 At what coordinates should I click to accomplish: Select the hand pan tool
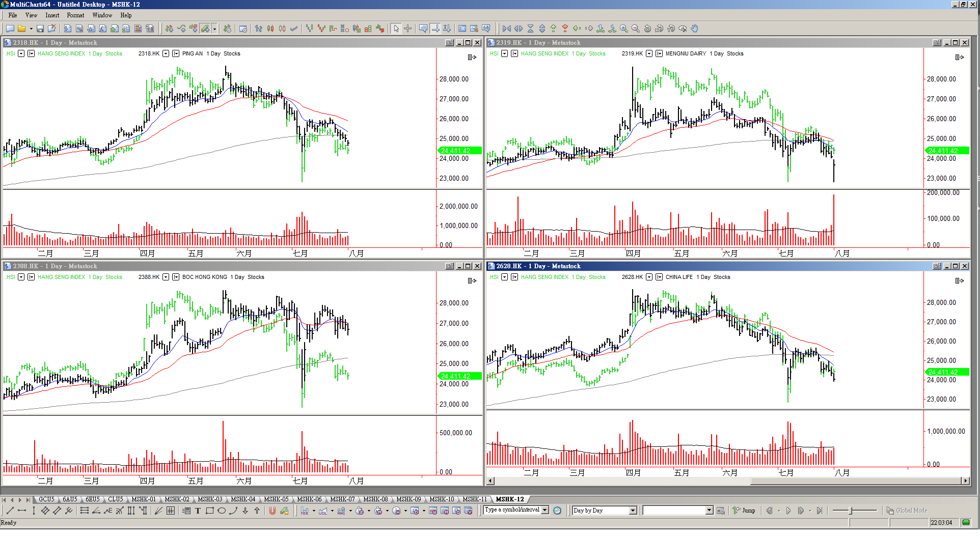click(695, 29)
